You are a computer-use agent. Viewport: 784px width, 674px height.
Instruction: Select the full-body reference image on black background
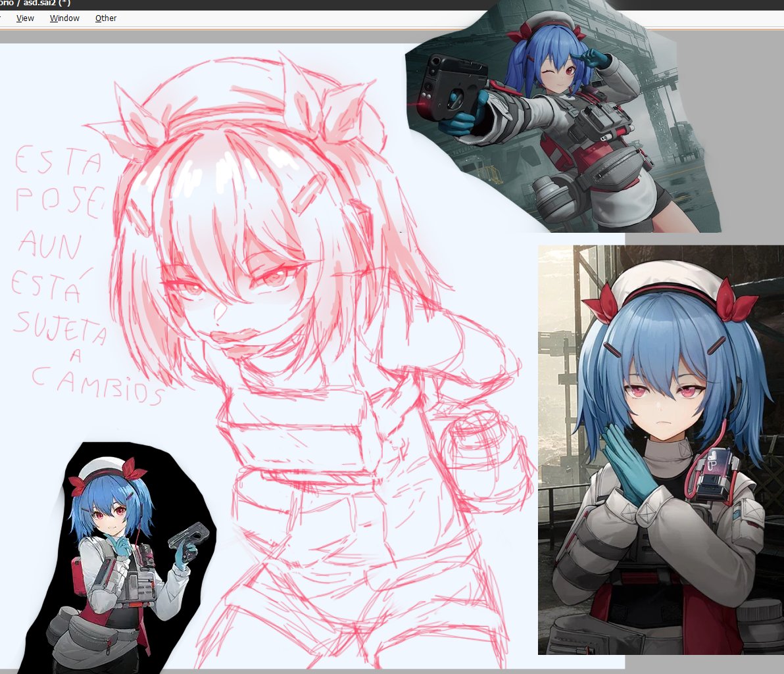coord(118,558)
